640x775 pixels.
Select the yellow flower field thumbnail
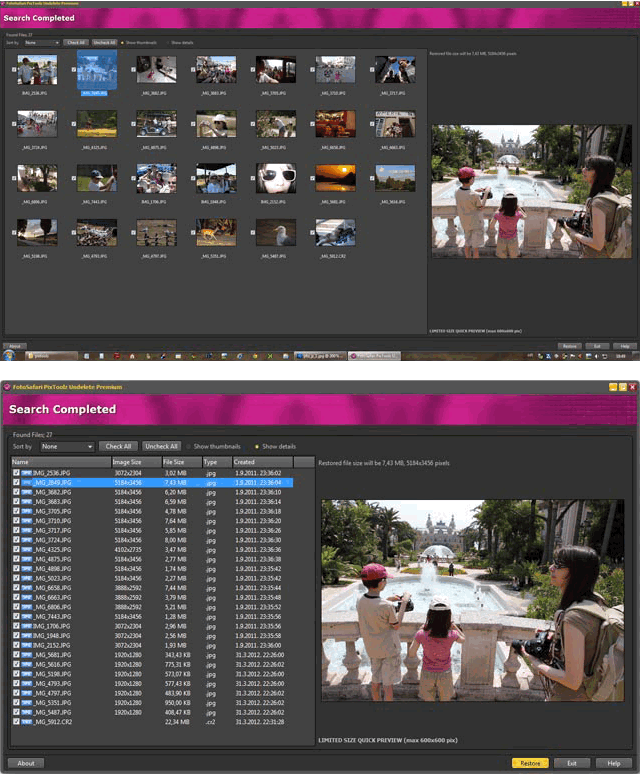tap(97, 124)
